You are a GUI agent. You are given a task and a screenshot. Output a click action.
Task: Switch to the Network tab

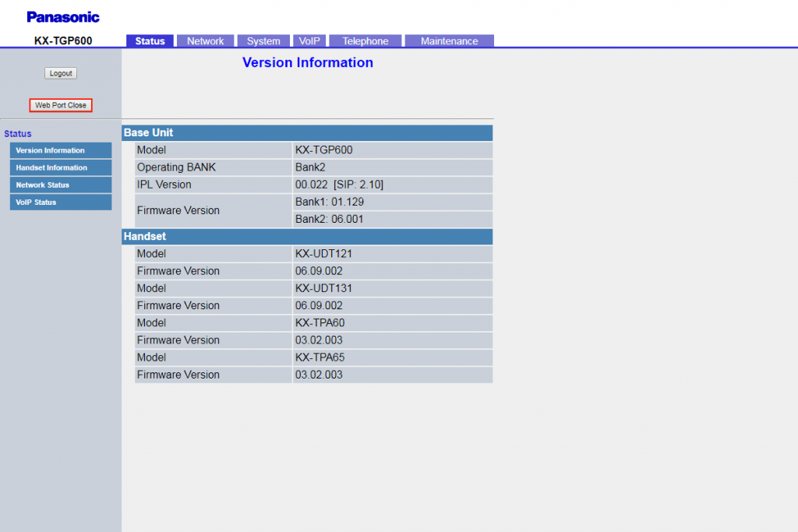tap(205, 41)
